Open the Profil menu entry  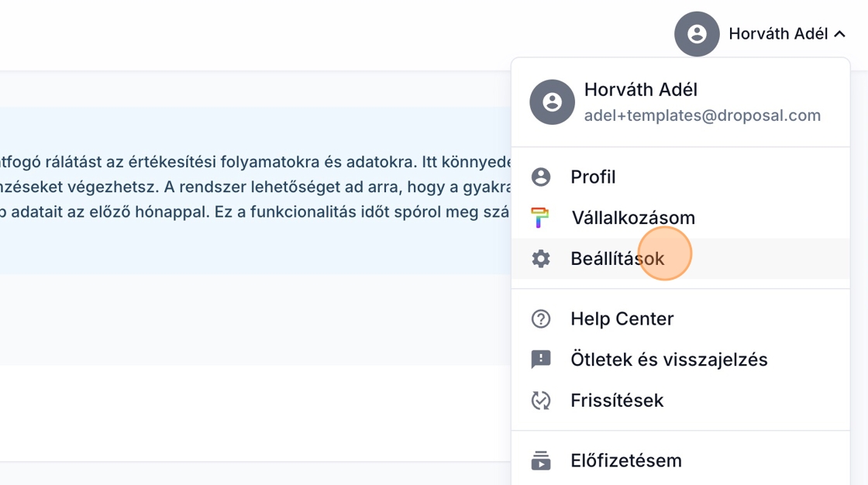coord(593,177)
